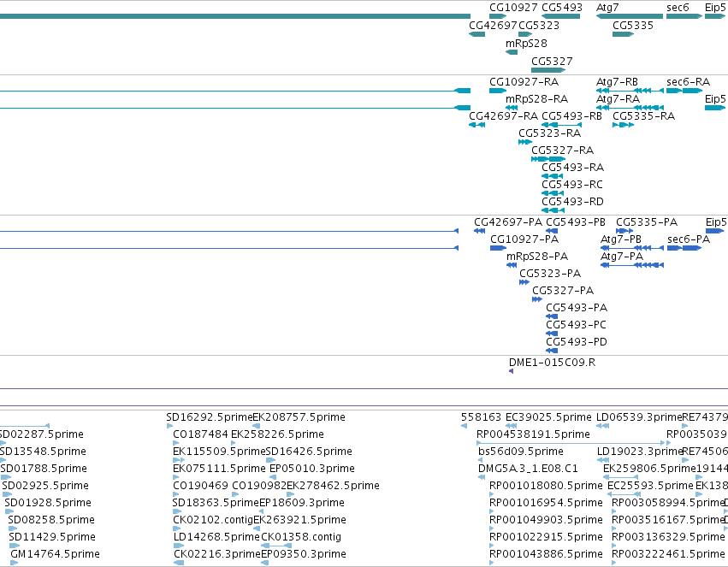Click the SD13548.5prime EST label
The height and width of the screenshot is (567, 728).
tap(43, 452)
